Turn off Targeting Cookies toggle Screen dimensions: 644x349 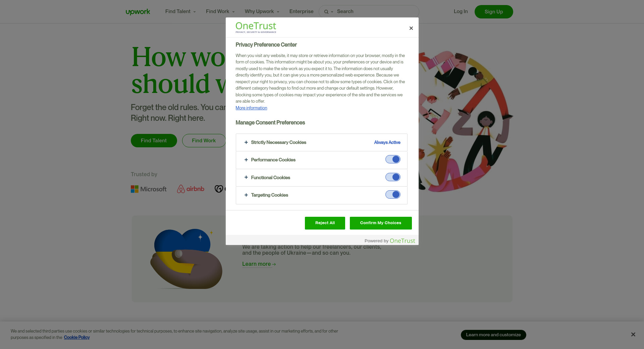(393, 195)
